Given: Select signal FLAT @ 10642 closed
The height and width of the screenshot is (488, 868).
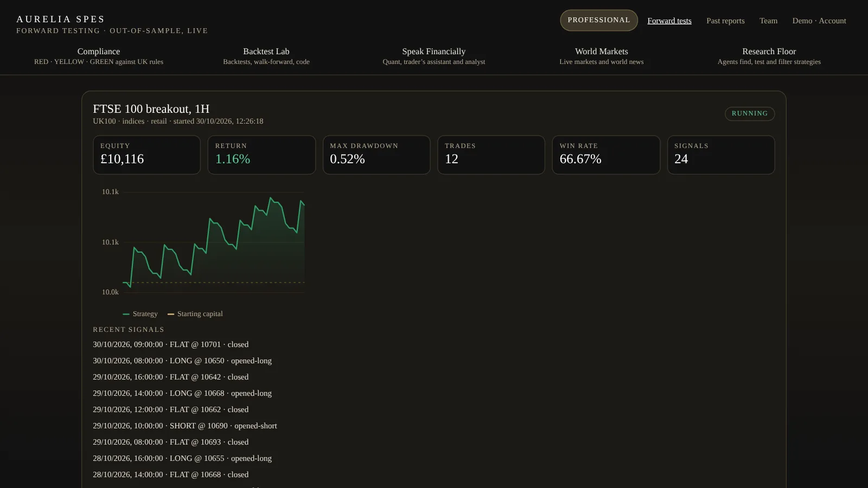Looking at the screenshot, I should tap(171, 377).
